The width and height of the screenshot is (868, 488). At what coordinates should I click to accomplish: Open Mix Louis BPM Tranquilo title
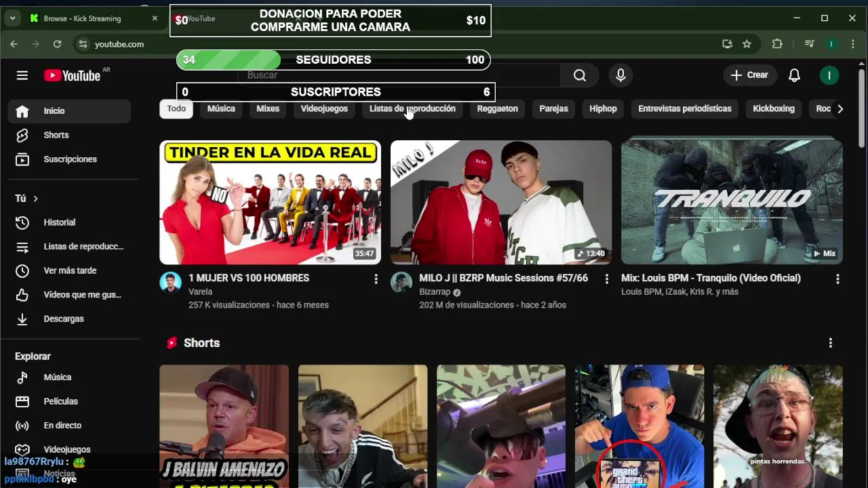[x=711, y=278]
